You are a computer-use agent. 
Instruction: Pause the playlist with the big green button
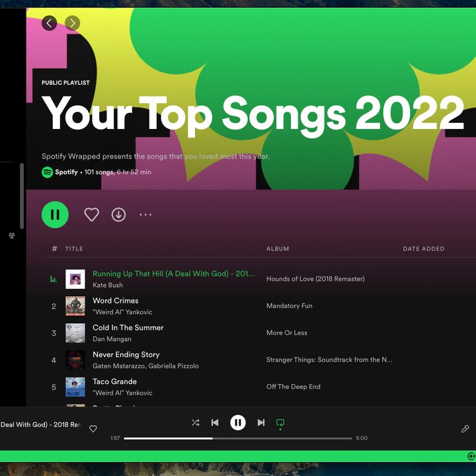coord(55,215)
